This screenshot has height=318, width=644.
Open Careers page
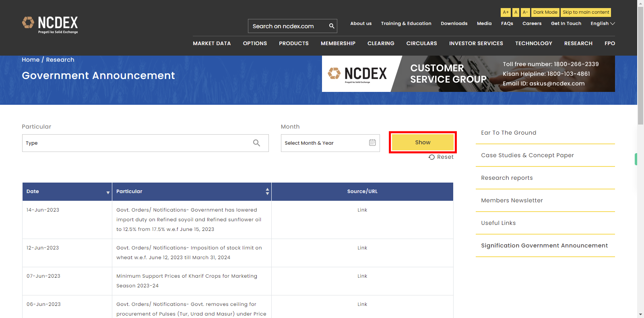[x=532, y=23]
